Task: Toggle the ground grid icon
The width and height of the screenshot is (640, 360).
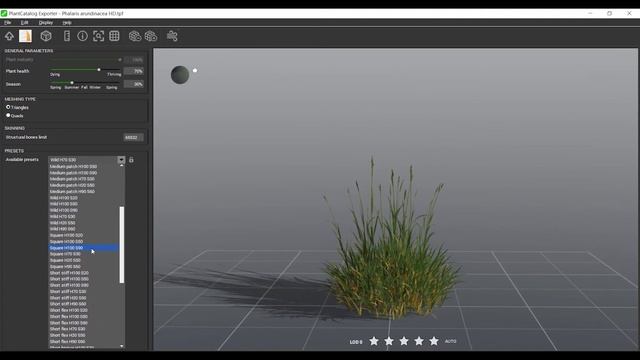Action: pyautogui.click(x=114, y=36)
